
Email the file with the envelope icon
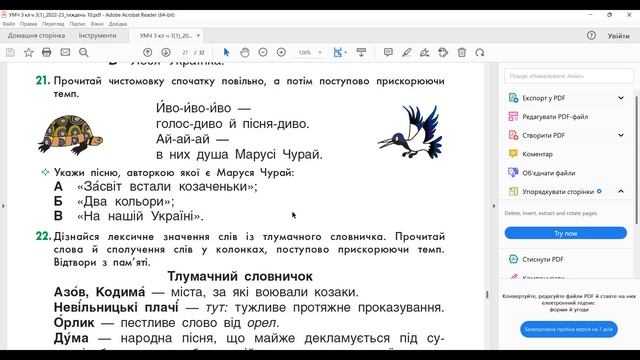tap(65, 52)
